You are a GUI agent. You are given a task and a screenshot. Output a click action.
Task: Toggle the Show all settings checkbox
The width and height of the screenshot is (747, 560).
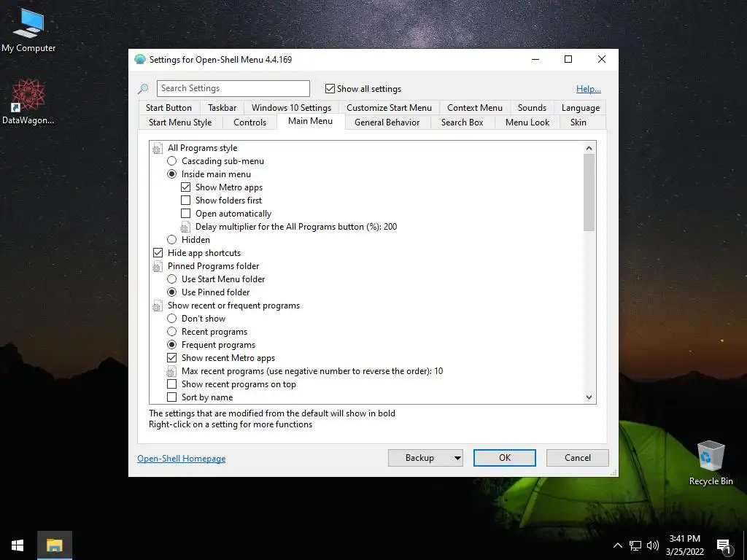[330, 88]
